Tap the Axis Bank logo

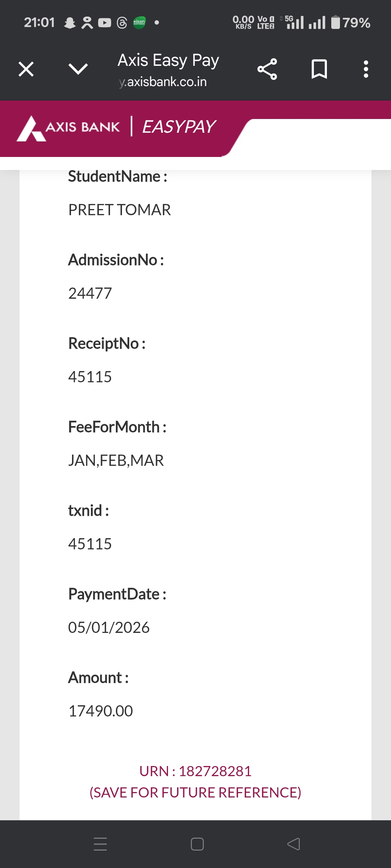click(x=68, y=128)
